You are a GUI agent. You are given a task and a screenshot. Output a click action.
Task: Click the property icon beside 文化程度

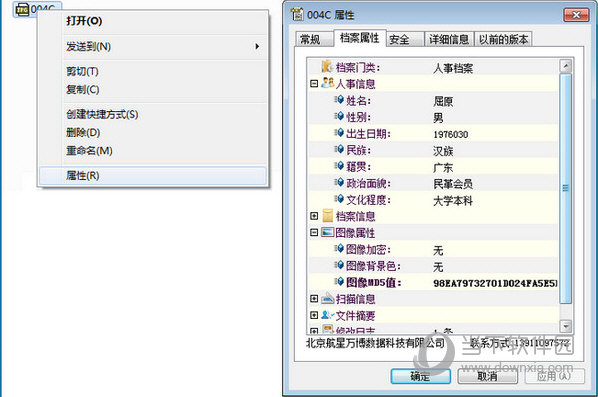[x=339, y=199]
